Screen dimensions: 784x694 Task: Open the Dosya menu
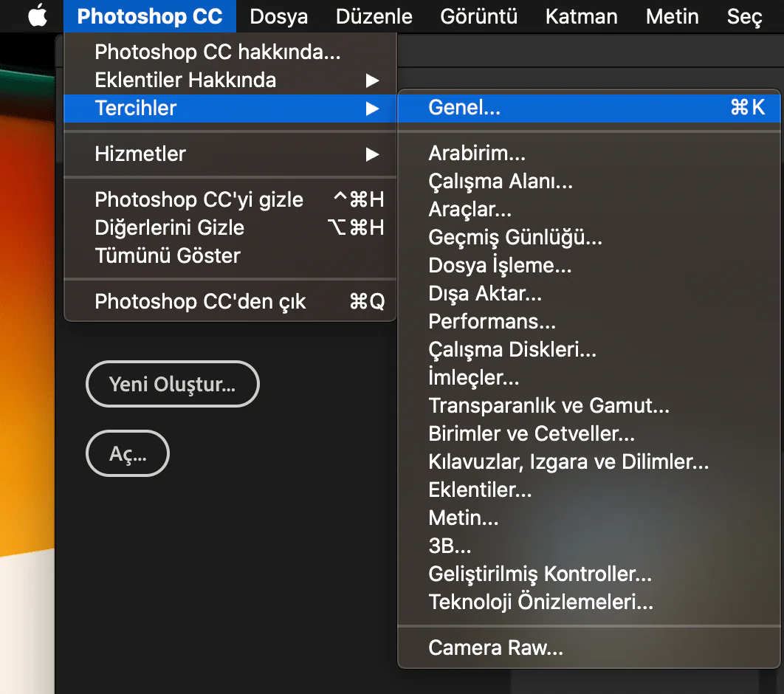pos(278,16)
